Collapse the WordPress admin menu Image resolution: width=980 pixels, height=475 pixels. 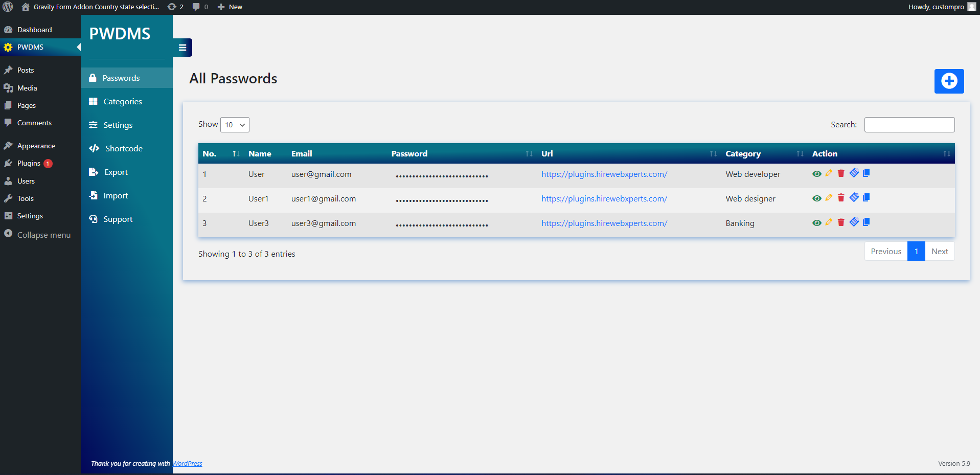tap(40, 235)
